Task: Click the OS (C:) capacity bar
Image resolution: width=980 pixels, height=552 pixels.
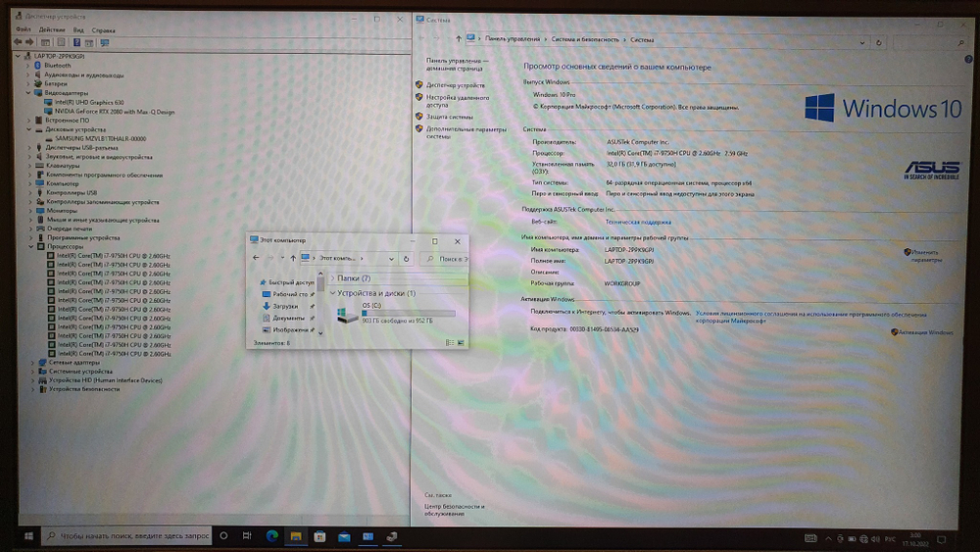Action: click(408, 313)
